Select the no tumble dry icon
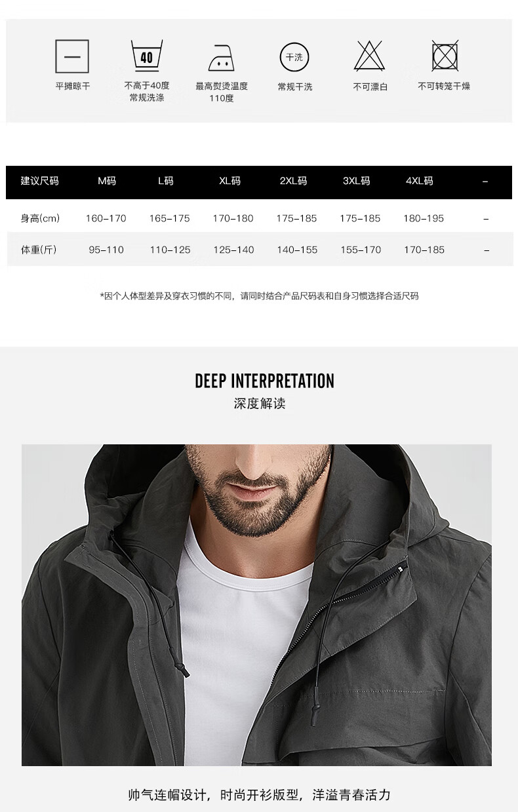 click(x=445, y=56)
